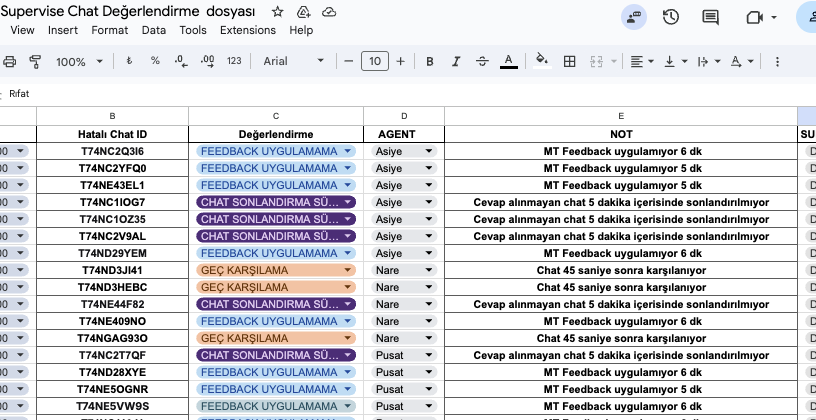Image resolution: width=816 pixels, height=420 pixels.
Task: Open the Meet camera dropdown arrow
Action: tap(774, 17)
